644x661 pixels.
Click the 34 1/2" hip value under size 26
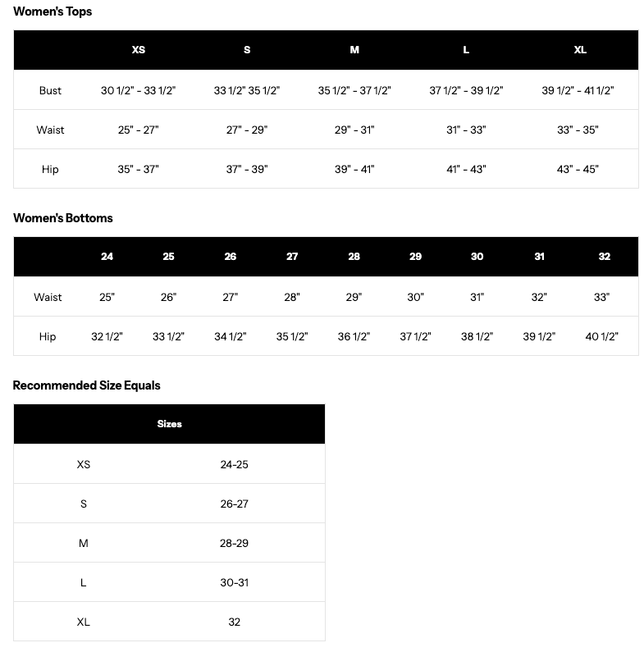pyautogui.click(x=231, y=336)
